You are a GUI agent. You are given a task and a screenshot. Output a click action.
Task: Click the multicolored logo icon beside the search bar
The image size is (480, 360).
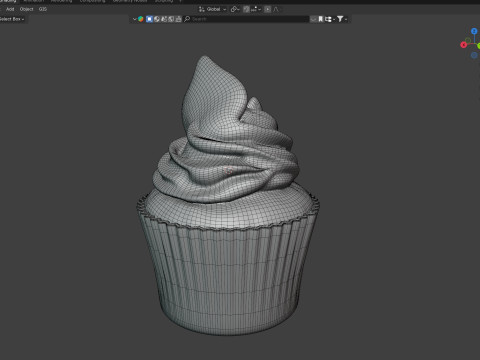[x=141, y=19]
